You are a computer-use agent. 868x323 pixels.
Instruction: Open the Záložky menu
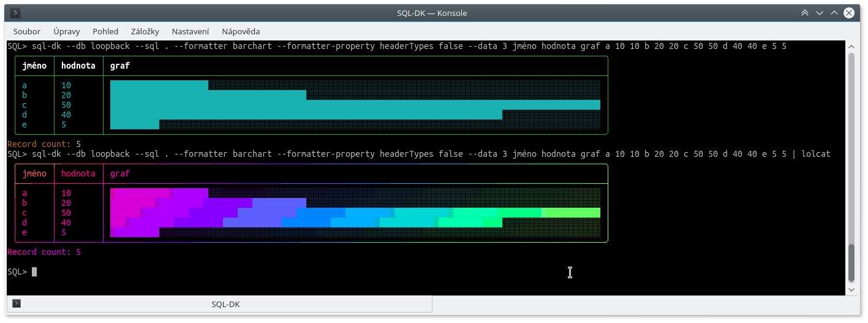pos(145,31)
